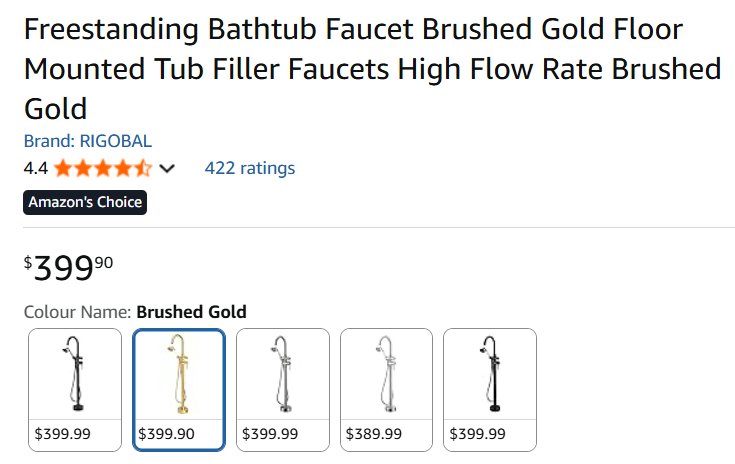735x464 pixels.
Task: Click the $389.99 colour option price
Action: [374, 434]
